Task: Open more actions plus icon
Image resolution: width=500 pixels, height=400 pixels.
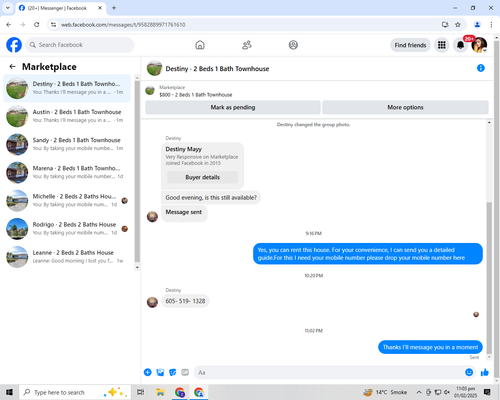Action: click(x=148, y=372)
